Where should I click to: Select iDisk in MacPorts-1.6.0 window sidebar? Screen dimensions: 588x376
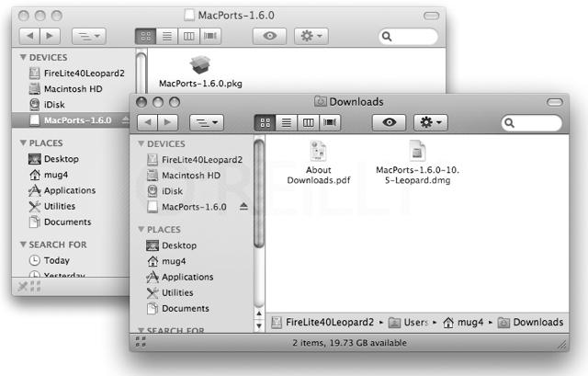tap(47, 105)
